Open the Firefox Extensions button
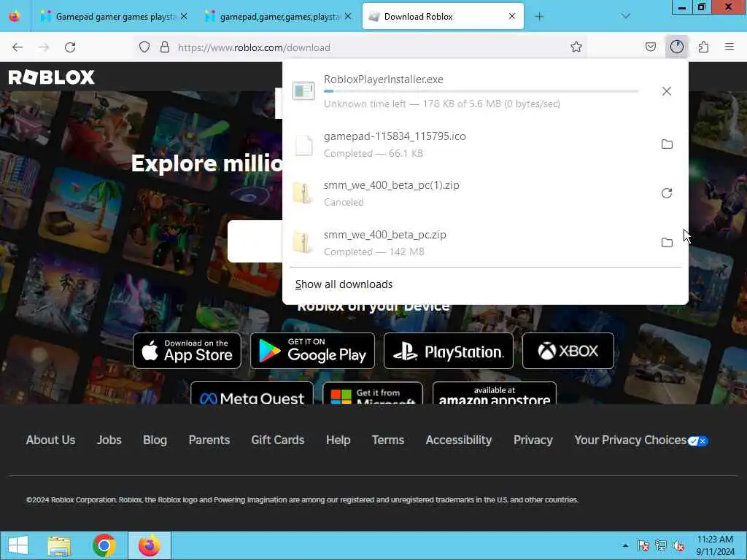 [703, 47]
